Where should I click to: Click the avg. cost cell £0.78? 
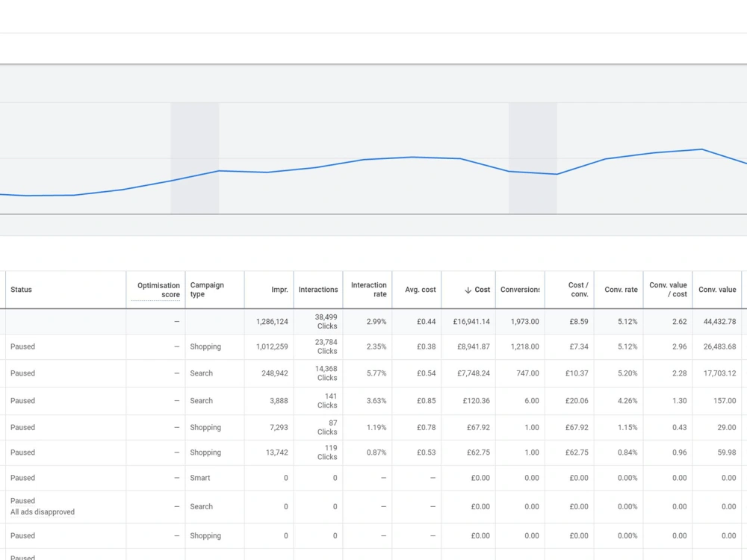point(426,428)
